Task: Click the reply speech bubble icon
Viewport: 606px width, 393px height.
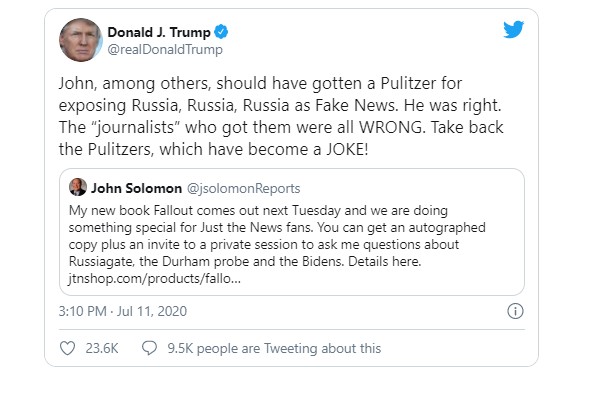Action: point(149,348)
